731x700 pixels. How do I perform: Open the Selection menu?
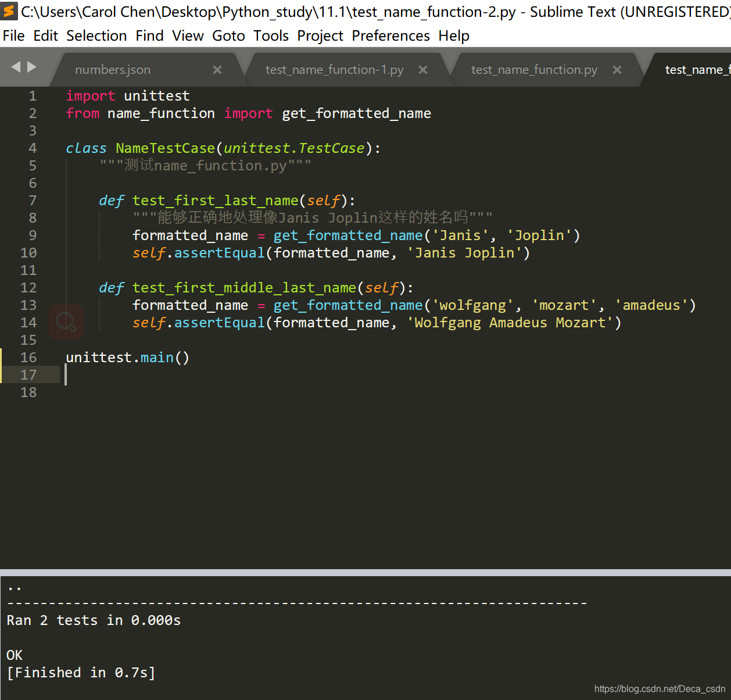click(96, 36)
